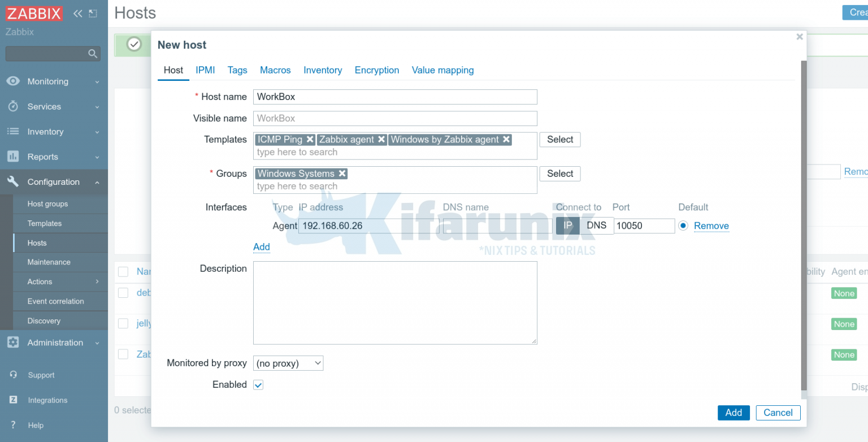Uncheck the Enabled checkbox
The width and height of the screenshot is (868, 442).
pos(258,384)
